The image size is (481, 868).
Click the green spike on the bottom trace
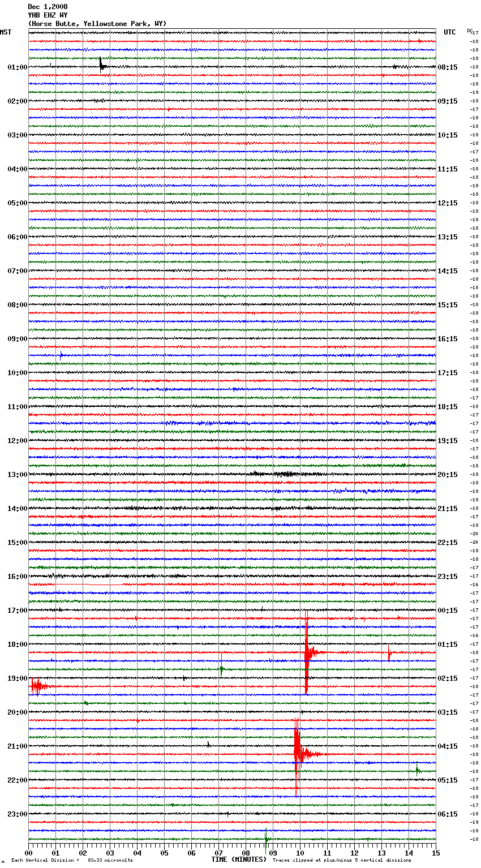[x=266, y=839]
